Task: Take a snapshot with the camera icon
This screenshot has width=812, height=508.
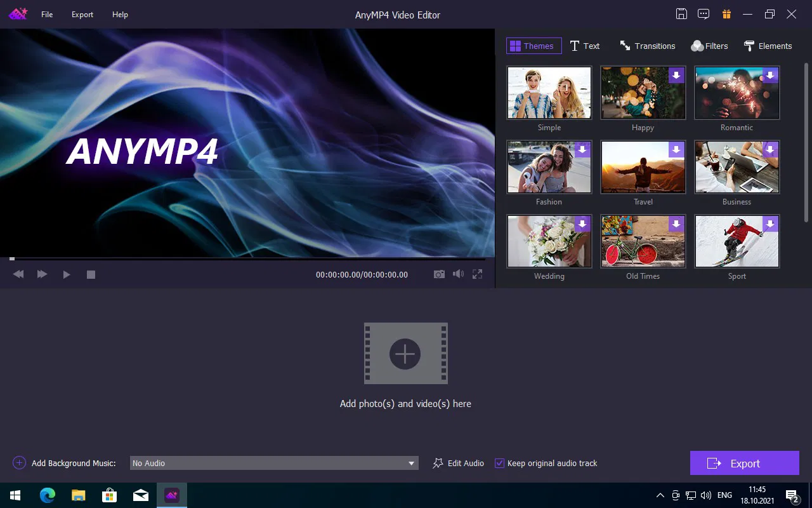Action: 439,274
